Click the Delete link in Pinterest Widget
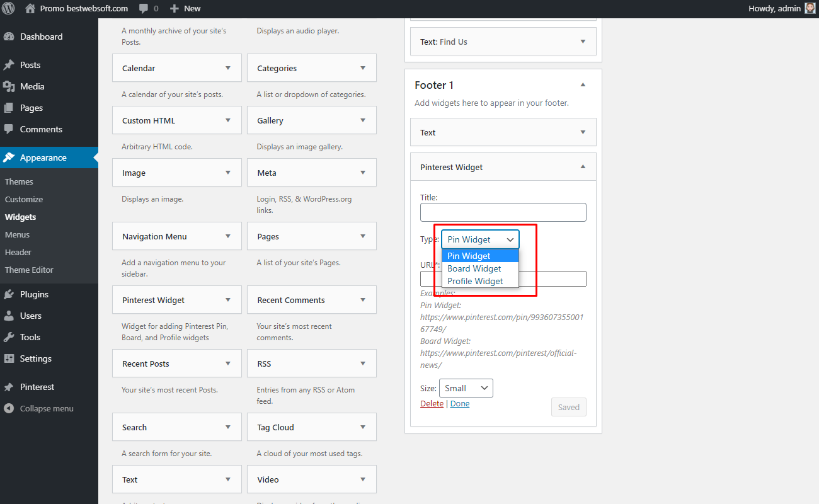819x504 pixels. [432, 403]
